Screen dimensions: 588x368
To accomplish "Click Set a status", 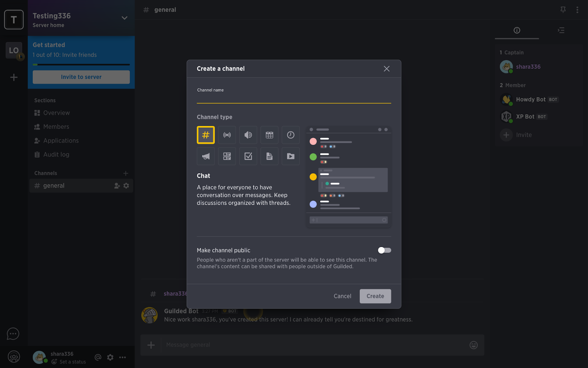I will (69, 362).
